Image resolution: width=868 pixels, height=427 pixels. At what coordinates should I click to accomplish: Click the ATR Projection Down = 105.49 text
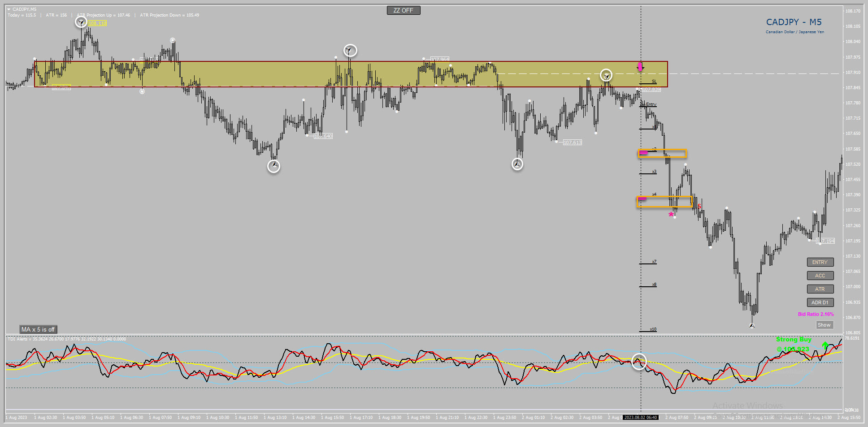click(169, 15)
